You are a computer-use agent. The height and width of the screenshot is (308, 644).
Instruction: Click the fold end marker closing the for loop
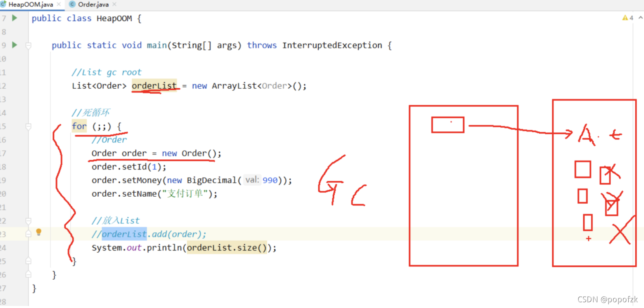click(x=28, y=261)
